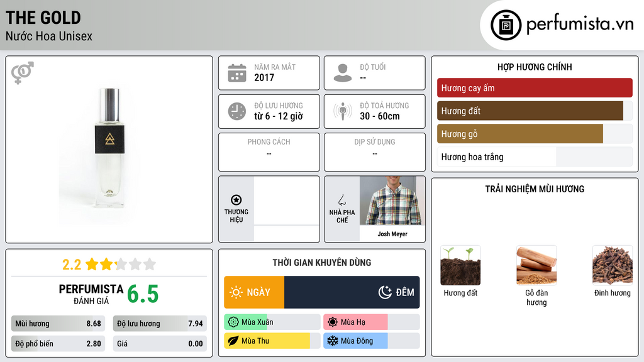Click the first gold rating star
The width and height of the screenshot is (644, 362).
(92, 264)
